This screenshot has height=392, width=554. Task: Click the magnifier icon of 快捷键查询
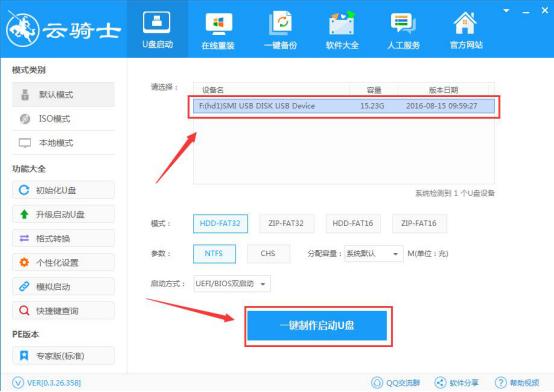pyautogui.click(x=24, y=311)
